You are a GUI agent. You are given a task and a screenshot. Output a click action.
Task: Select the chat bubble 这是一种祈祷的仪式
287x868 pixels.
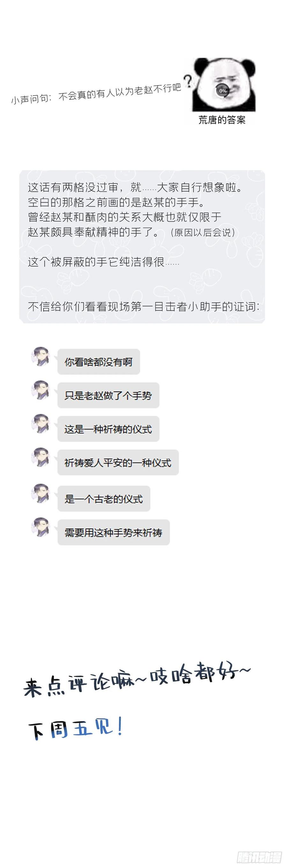coord(108,429)
